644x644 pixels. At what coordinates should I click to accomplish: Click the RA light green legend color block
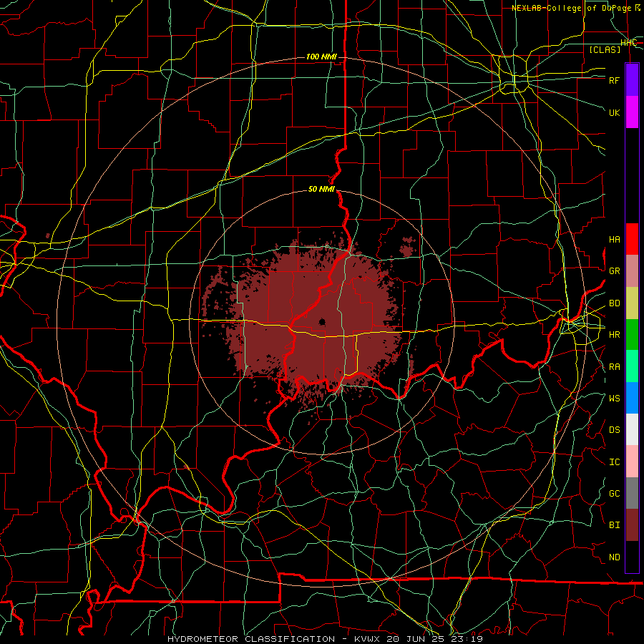pos(632,366)
